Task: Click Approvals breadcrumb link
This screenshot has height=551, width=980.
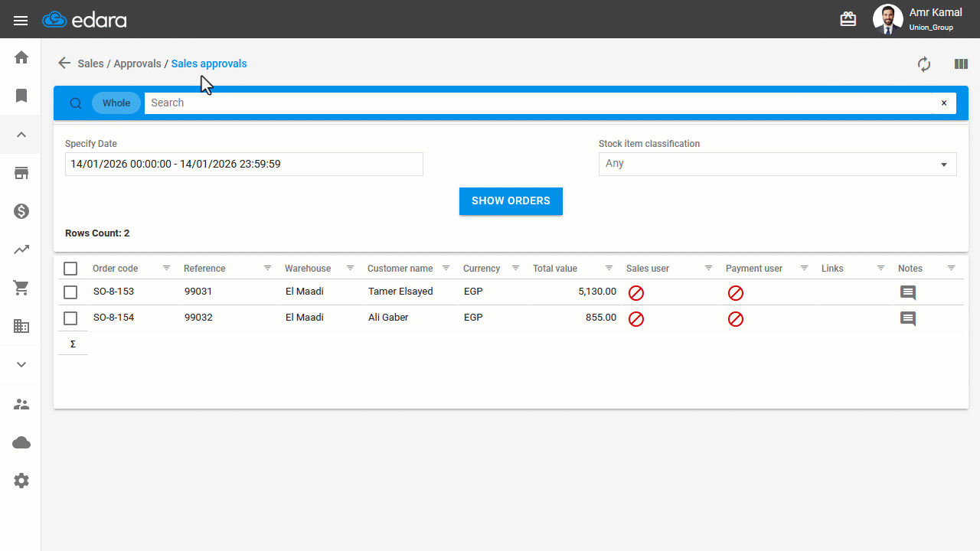Action: click(137, 64)
